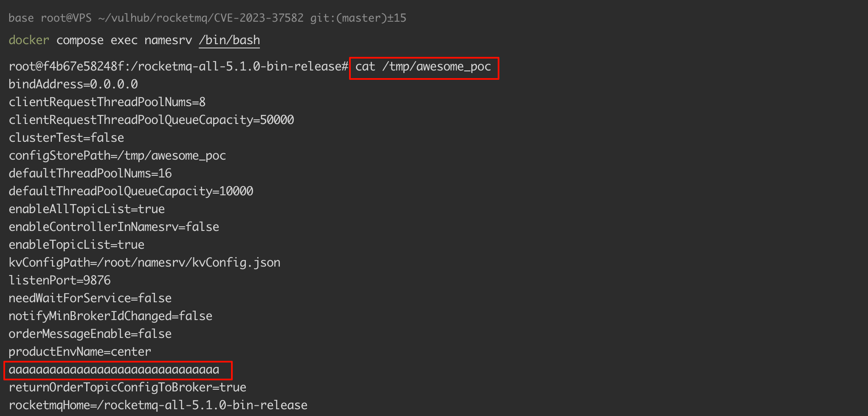Click the listenPort=9876 line
This screenshot has width=868, height=416.
click(x=59, y=281)
